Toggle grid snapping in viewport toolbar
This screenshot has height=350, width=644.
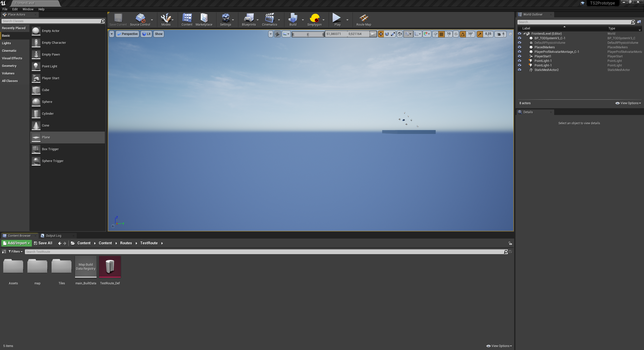(441, 34)
